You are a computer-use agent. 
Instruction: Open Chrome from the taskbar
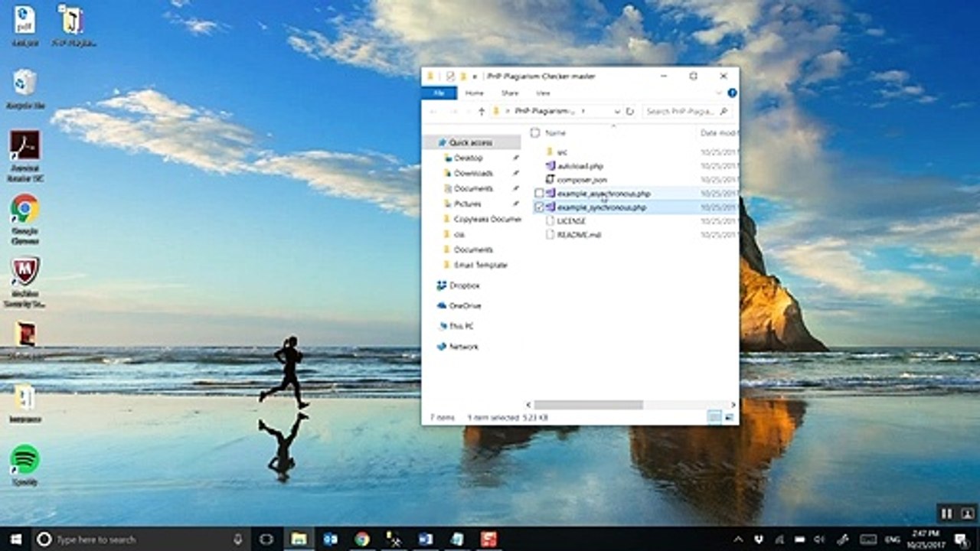(362, 540)
